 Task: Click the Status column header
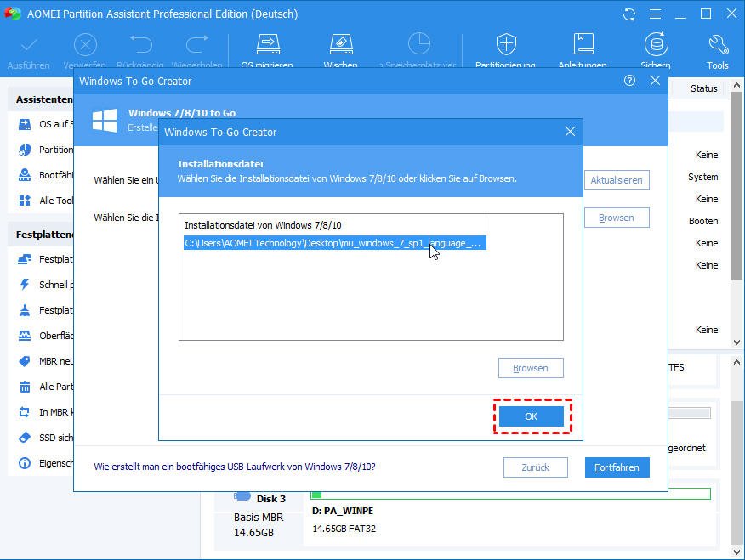(703, 88)
